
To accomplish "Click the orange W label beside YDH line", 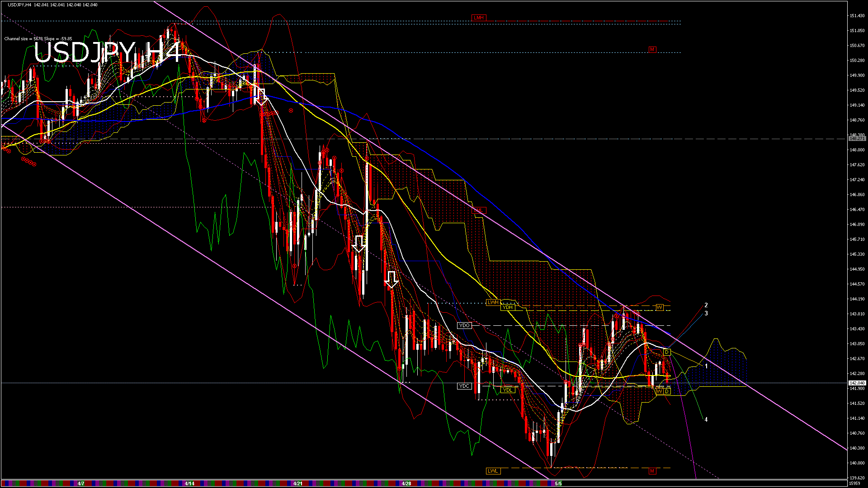I will (660, 307).
